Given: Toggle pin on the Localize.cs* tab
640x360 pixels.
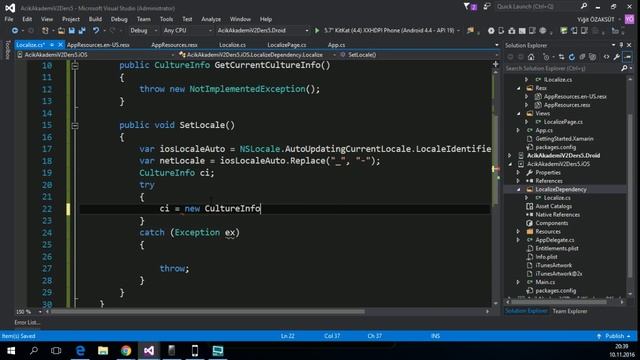Looking at the screenshot, I should pyautogui.click(x=52, y=45).
